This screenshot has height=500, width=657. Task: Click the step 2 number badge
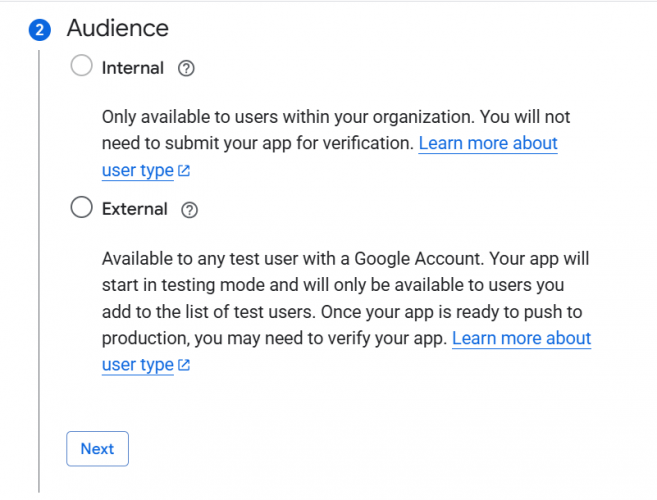point(39,29)
